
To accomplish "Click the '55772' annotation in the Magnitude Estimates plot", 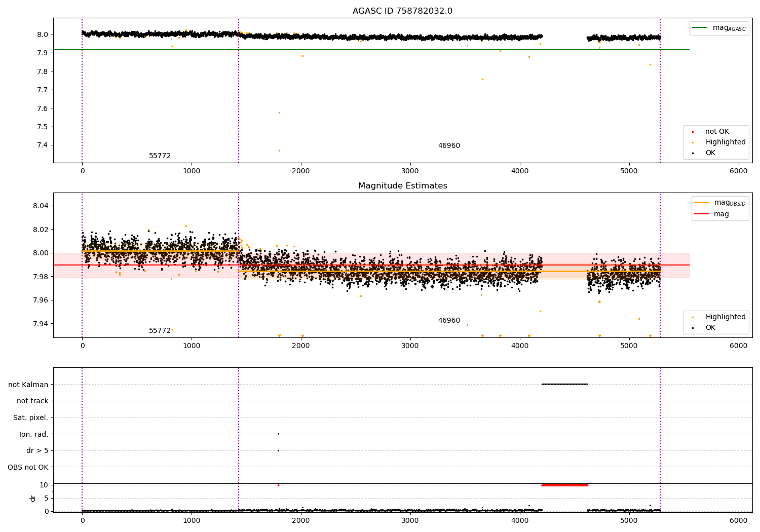I will tap(160, 331).
